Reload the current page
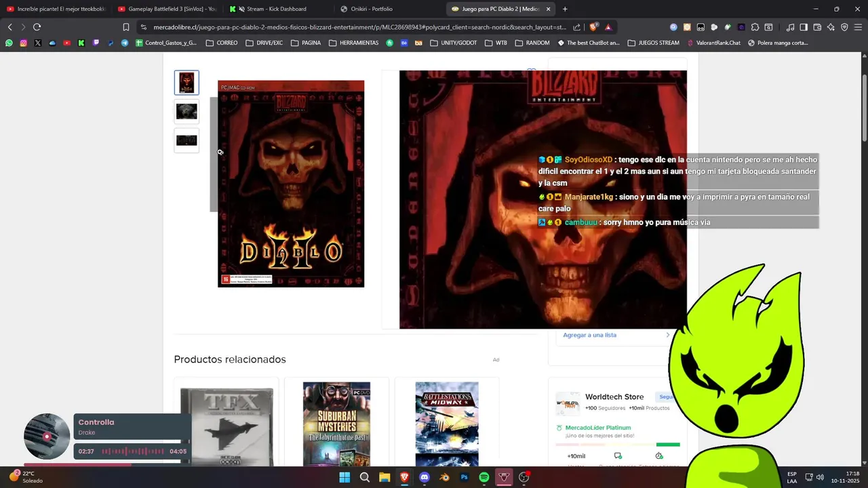 point(37,27)
